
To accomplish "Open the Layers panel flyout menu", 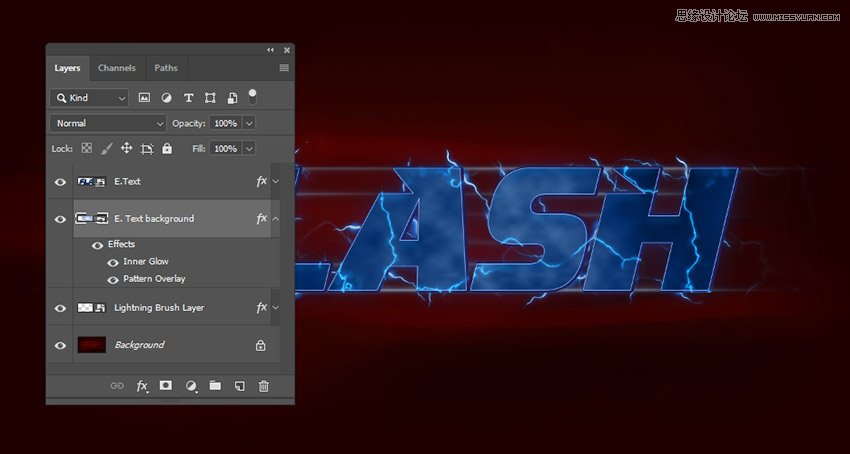I will (284, 68).
